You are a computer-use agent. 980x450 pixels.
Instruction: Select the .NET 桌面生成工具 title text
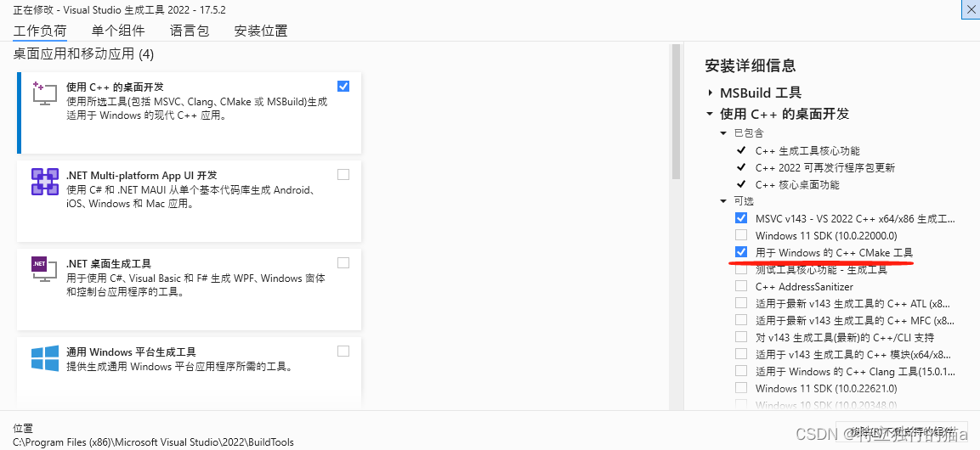point(109,264)
